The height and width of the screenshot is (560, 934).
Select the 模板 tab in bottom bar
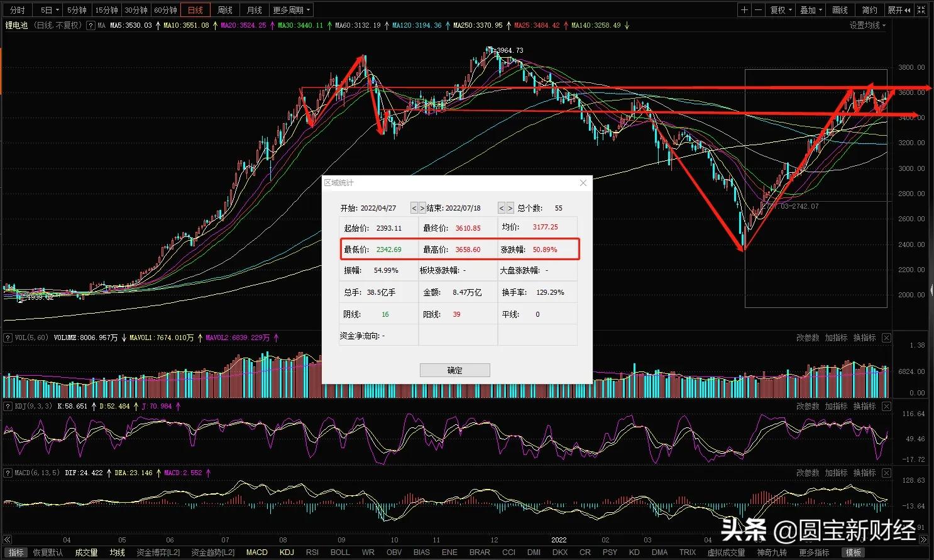coord(854,552)
